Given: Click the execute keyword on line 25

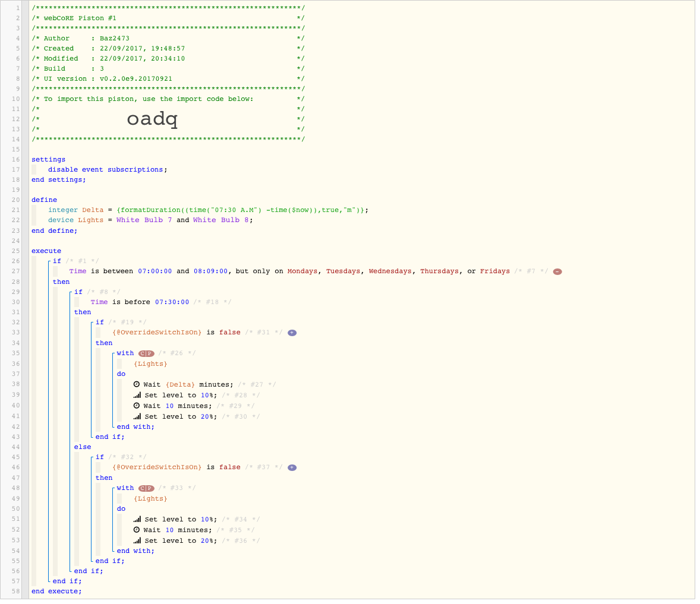Looking at the screenshot, I should 46,251.
